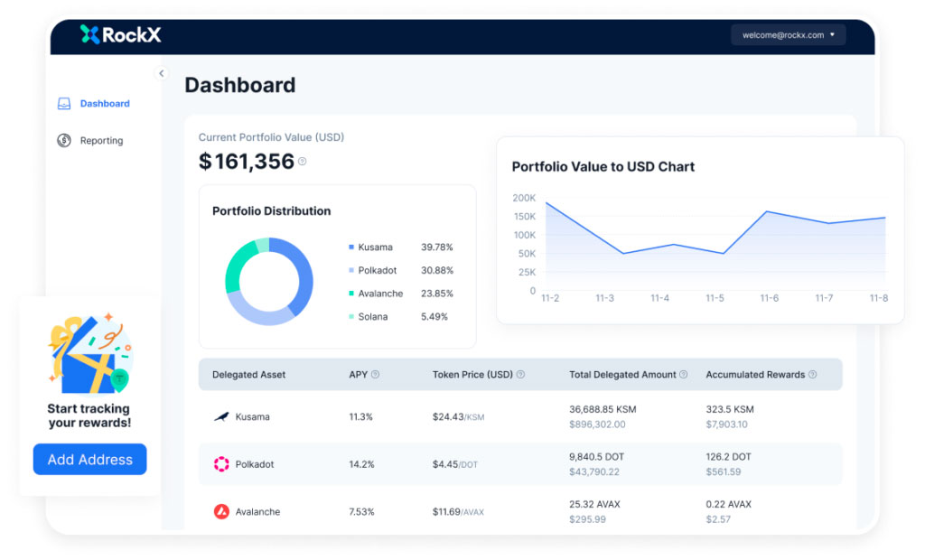
Task: Click the $161,356 portfolio value
Action: coord(247,162)
